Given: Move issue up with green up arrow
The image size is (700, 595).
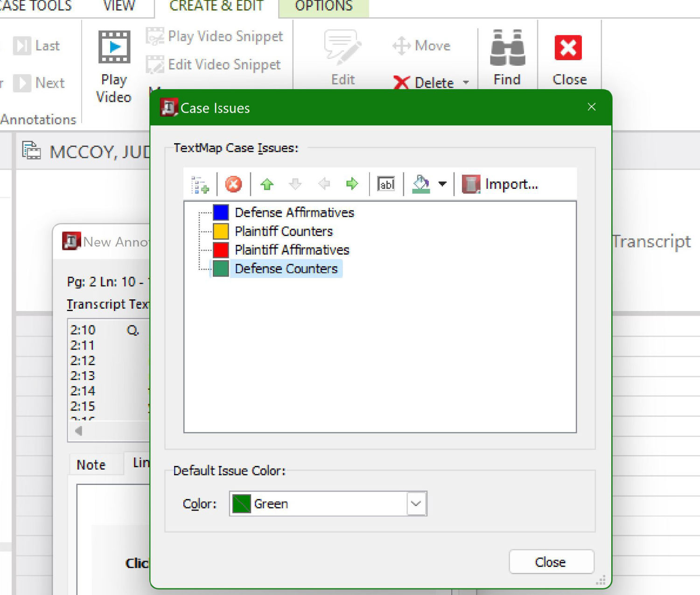Looking at the screenshot, I should (267, 184).
